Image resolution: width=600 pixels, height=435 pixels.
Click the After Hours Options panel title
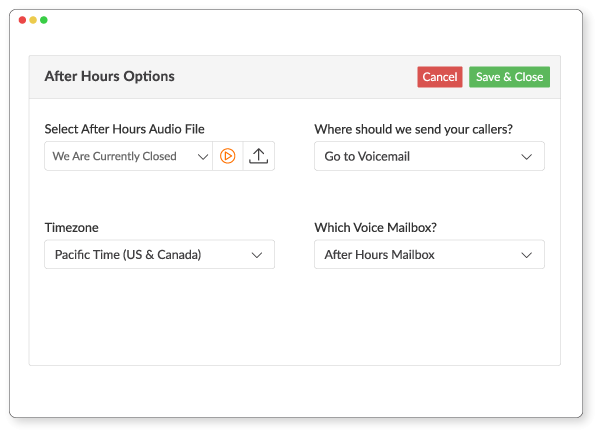point(109,76)
